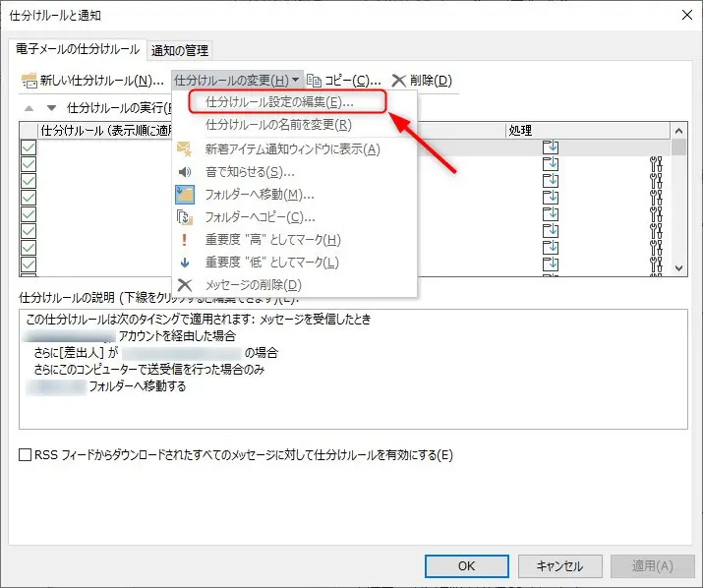
Task: Click the rule list scrollbar thumb
Action: (678, 147)
